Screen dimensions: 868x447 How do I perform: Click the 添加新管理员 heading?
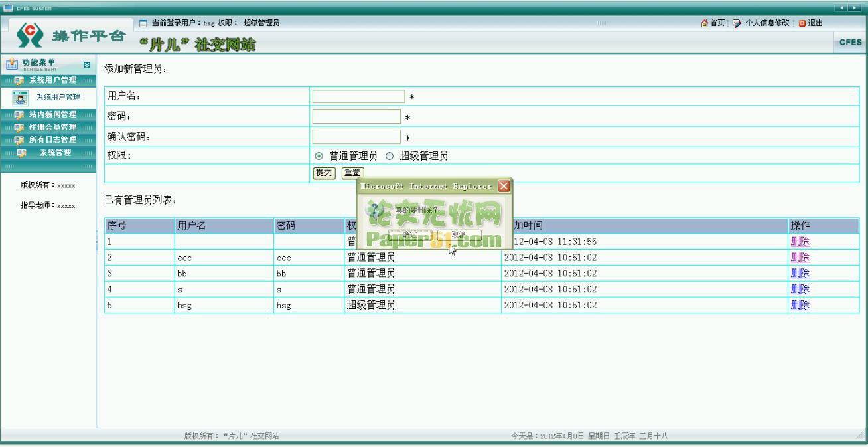coord(136,69)
